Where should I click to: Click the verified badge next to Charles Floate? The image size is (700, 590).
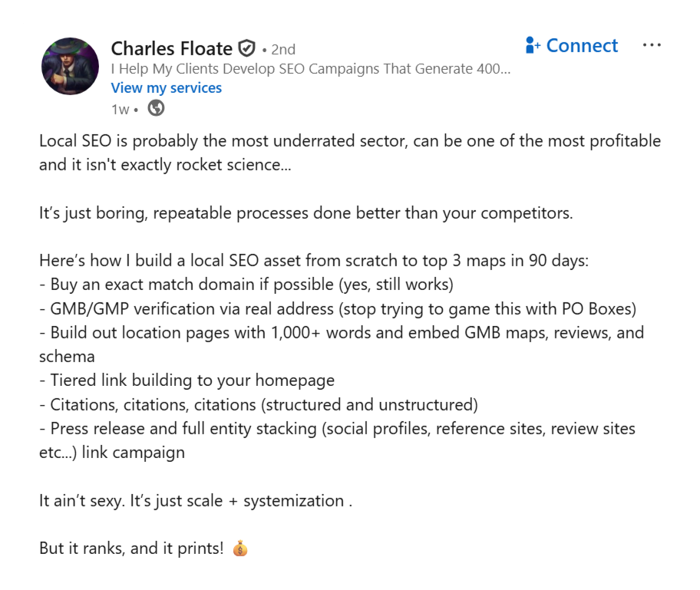click(x=246, y=48)
